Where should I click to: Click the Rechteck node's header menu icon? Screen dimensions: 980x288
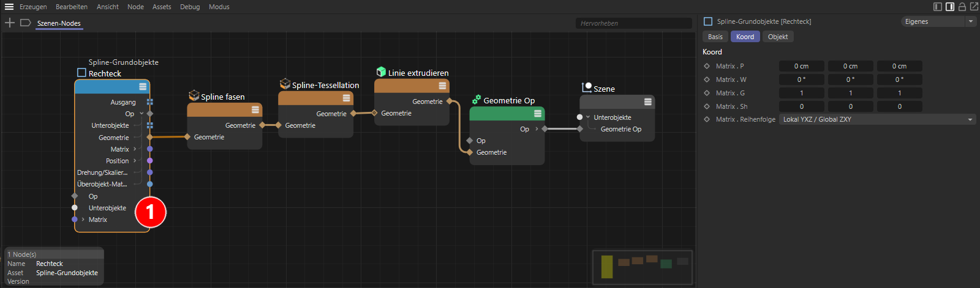[143, 87]
